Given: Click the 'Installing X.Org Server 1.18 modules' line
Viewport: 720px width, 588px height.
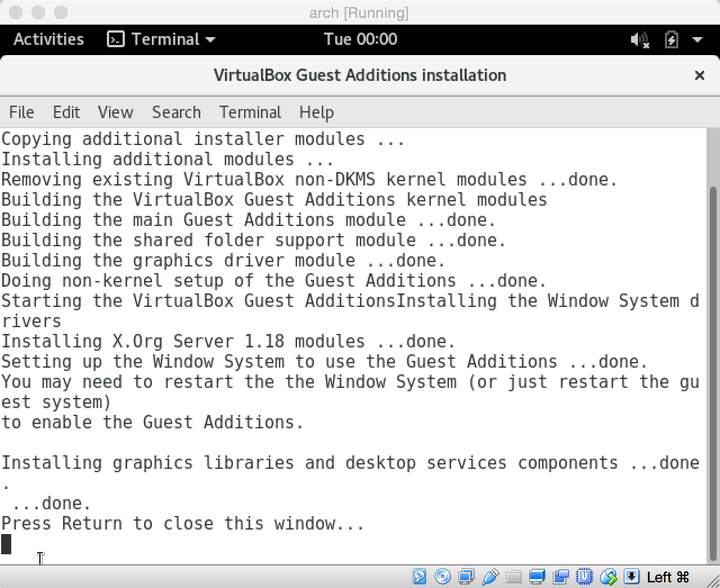Looking at the screenshot, I should click(228, 342).
